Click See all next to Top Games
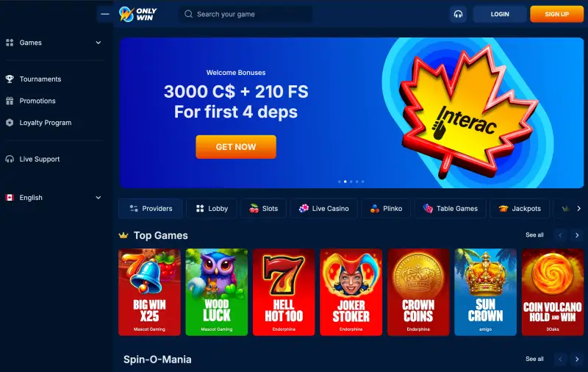 tap(534, 235)
